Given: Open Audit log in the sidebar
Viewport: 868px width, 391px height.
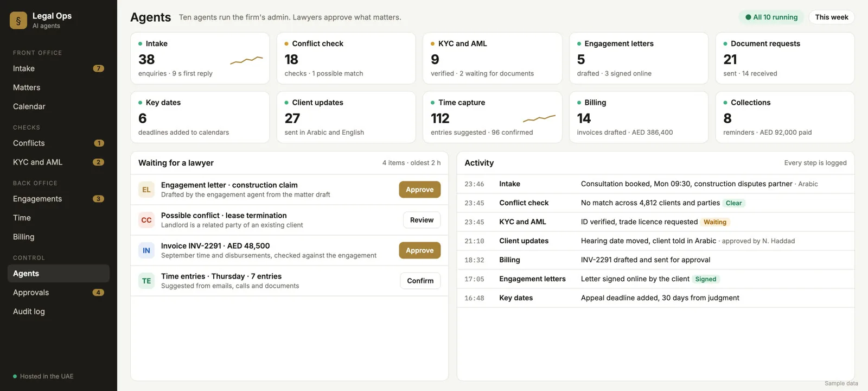Looking at the screenshot, I should [x=59, y=312].
